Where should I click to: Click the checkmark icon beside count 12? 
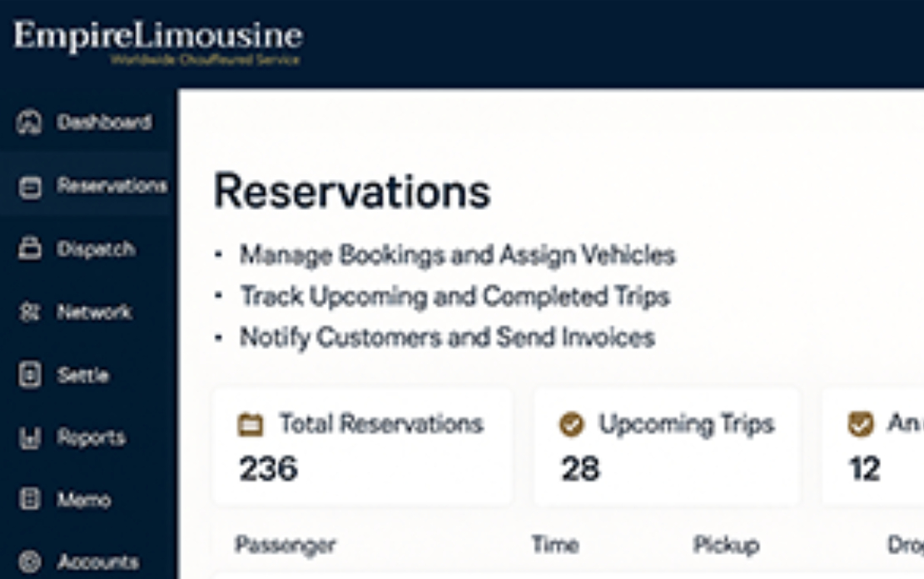[861, 425]
